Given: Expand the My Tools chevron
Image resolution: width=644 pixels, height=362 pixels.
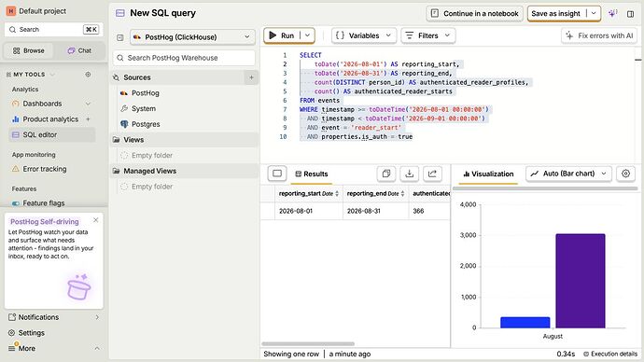Looking at the screenshot, I should [x=52, y=75].
